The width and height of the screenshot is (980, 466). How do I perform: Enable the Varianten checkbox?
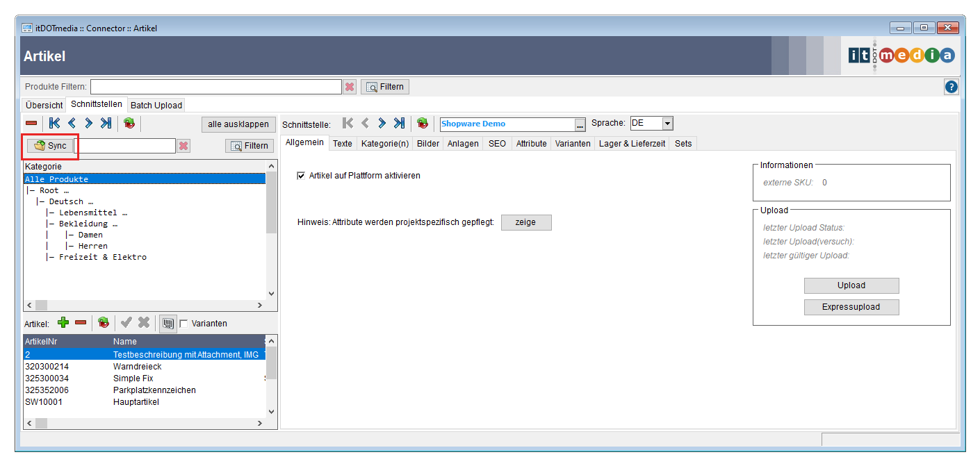tap(183, 324)
